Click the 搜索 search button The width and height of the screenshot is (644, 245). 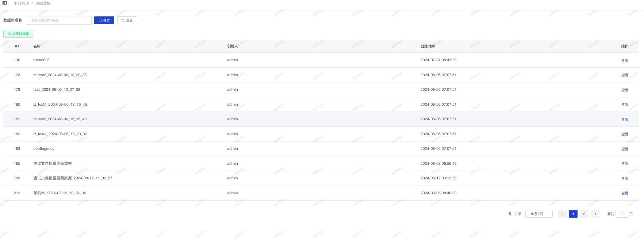pyautogui.click(x=104, y=20)
